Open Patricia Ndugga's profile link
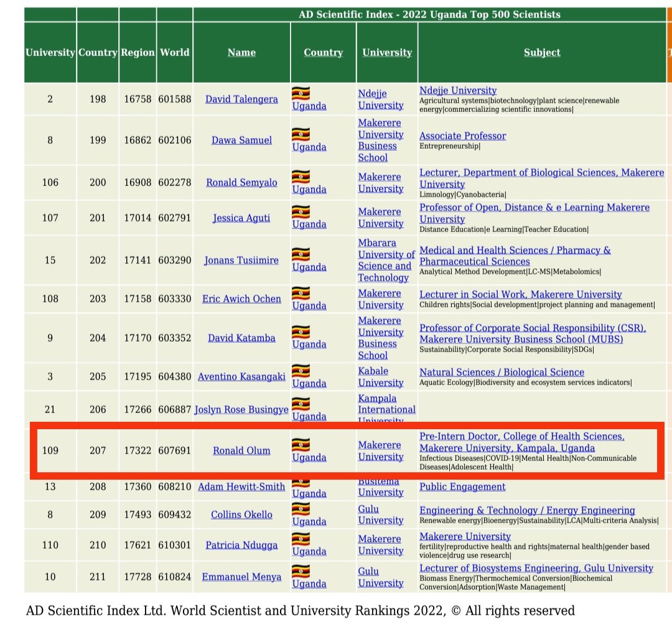The image size is (672, 637). pos(241,545)
